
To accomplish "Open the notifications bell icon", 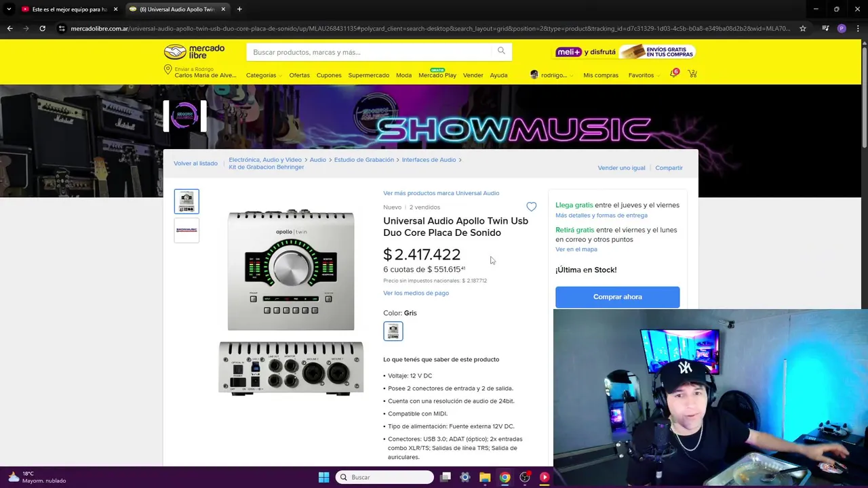I will (x=673, y=74).
